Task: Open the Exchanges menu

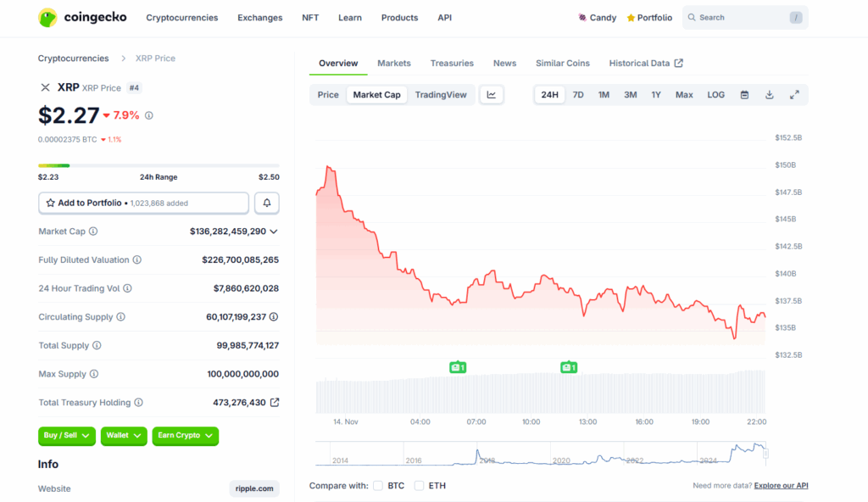Action: tap(259, 18)
